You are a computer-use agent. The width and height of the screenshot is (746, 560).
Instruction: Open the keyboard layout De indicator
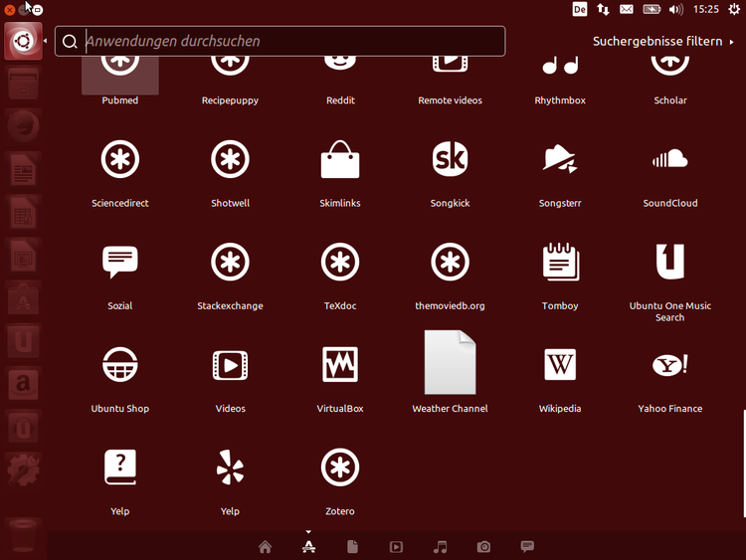580,9
